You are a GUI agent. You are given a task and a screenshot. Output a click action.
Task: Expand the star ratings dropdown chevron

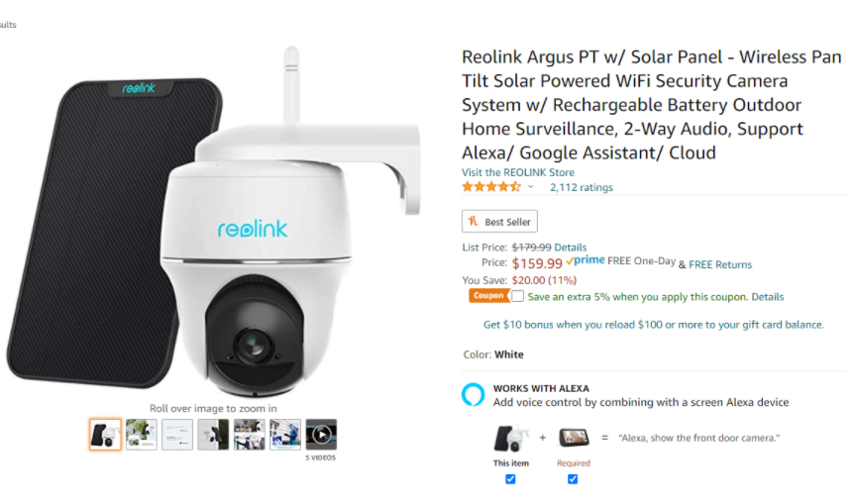pyautogui.click(x=530, y=187)
